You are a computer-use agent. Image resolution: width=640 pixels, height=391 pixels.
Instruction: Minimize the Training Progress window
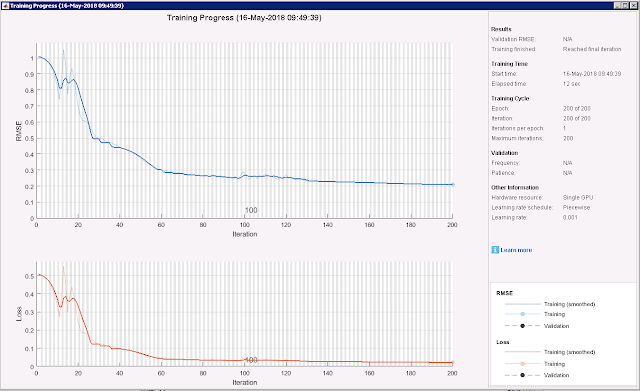(617, 6)
